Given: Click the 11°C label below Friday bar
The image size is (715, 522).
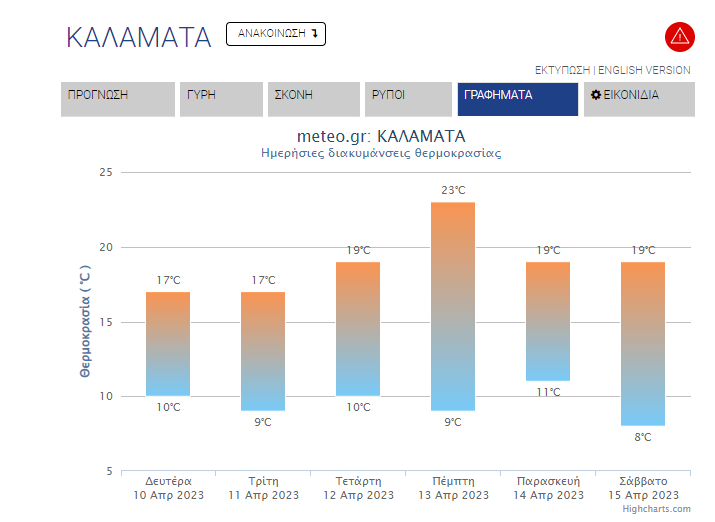Looking at the screenshot, I should pyautogui.click(x=548, y=392).
